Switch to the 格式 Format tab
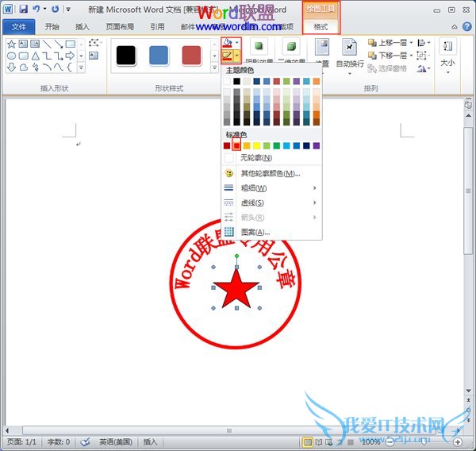This screenshot has width=476, height=451. [x=321, y=27]
